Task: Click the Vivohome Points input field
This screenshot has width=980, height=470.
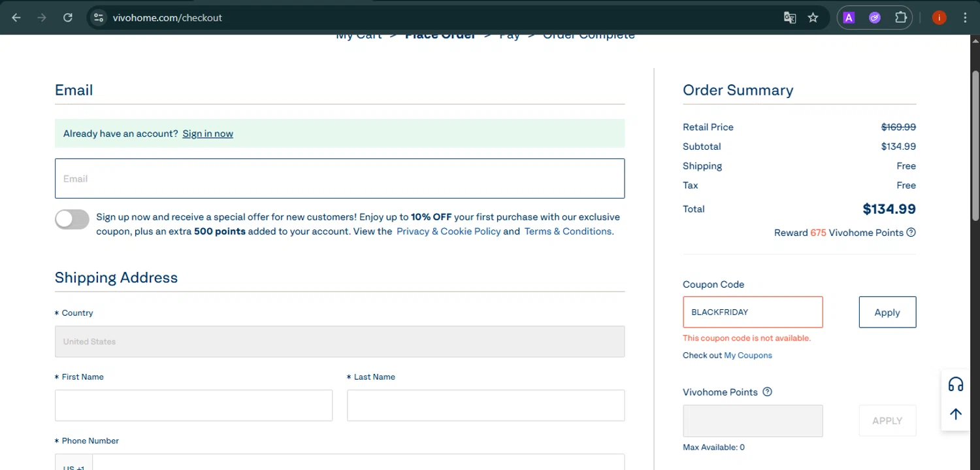Action: (753, 421)
